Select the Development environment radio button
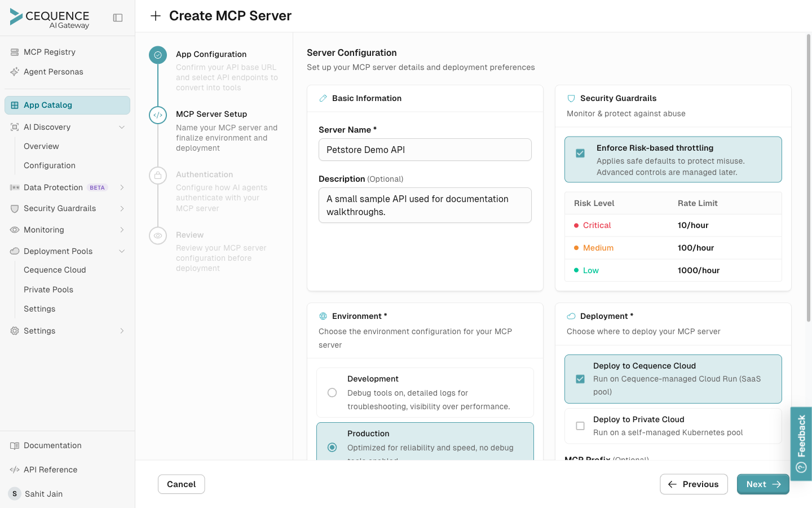The height and width of the screenshot is (508, 812). 332,392
